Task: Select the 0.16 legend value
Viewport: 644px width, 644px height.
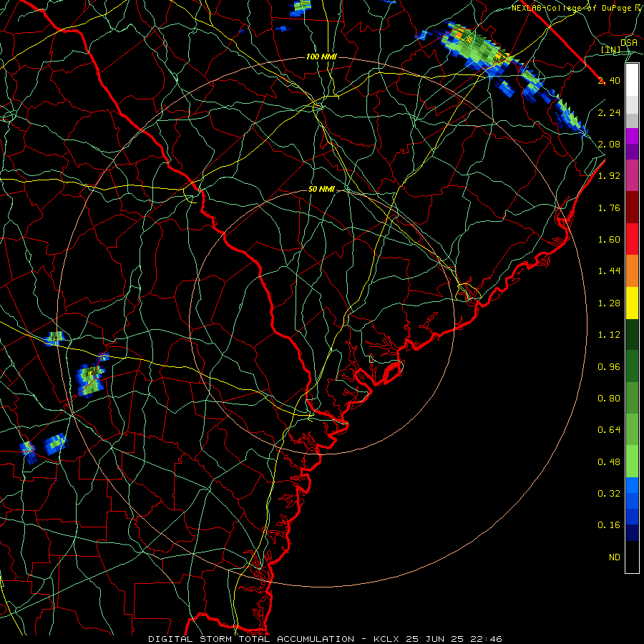Action: click(609, 525)
